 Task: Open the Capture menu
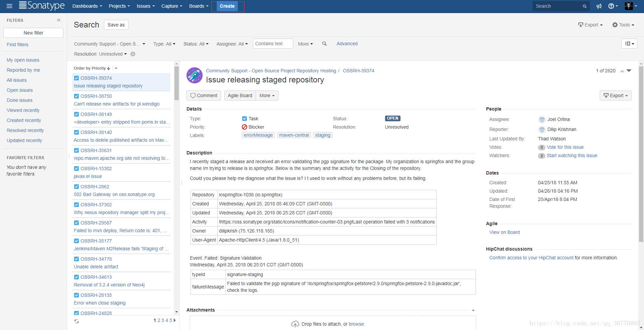click(x=172, y=6)
